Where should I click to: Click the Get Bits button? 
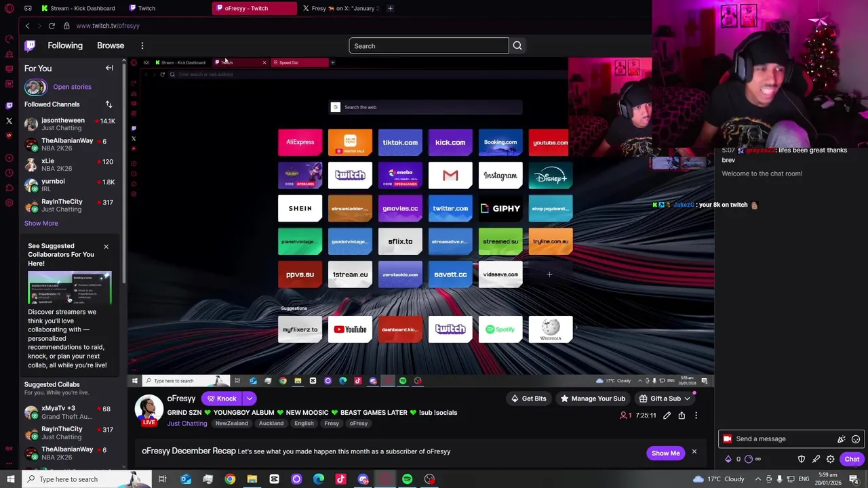coord(528,399)
